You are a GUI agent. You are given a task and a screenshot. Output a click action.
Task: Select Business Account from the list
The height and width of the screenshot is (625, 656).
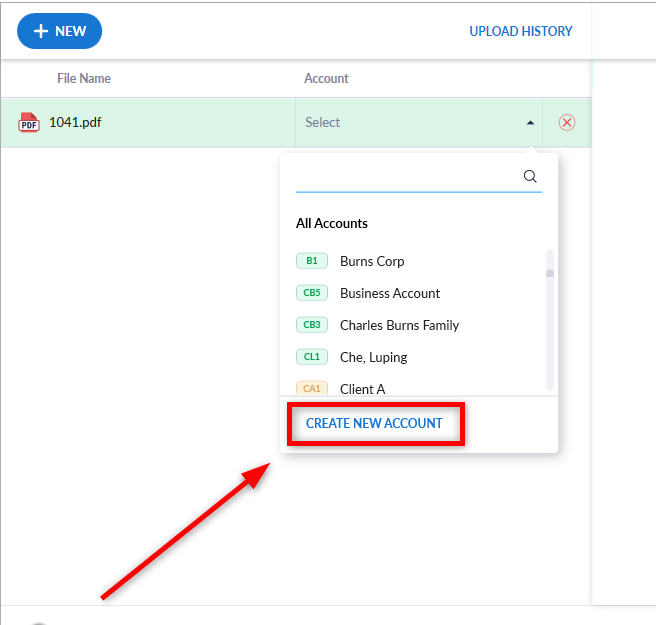coord(390,293)
